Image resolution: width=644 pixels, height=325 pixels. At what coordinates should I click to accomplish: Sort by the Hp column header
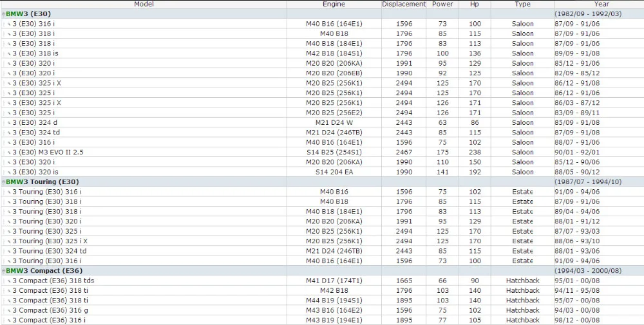tap(475, 4)
